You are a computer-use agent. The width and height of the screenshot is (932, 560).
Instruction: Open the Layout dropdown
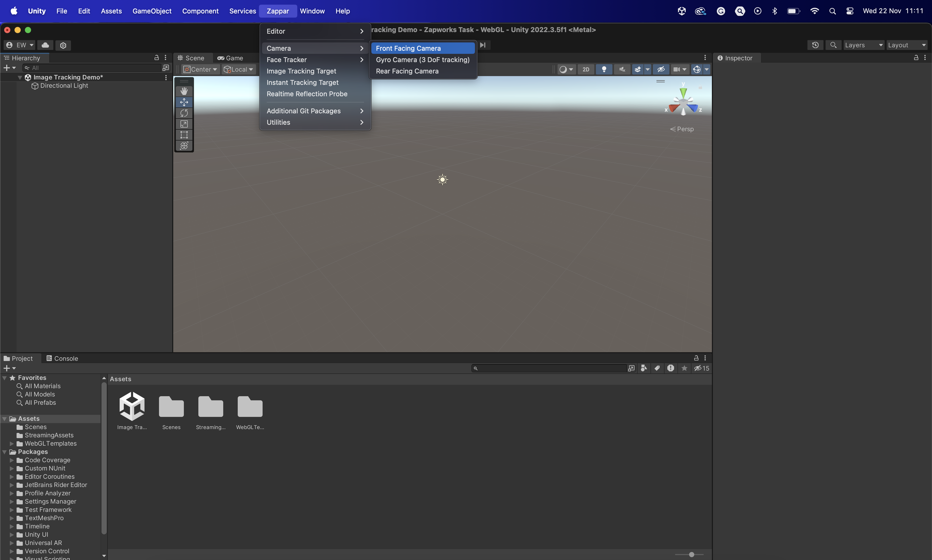click(907, 45)
